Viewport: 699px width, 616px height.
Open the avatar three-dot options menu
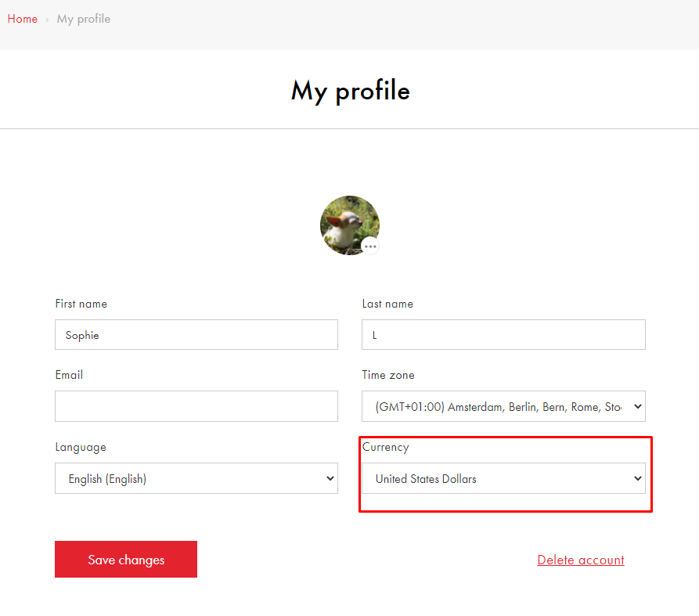pos(370,247)
